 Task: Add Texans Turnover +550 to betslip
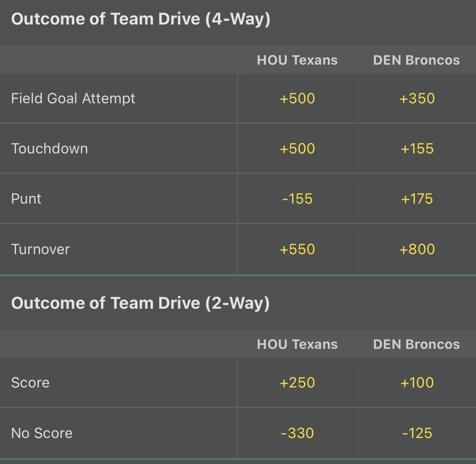coord(297,249)
